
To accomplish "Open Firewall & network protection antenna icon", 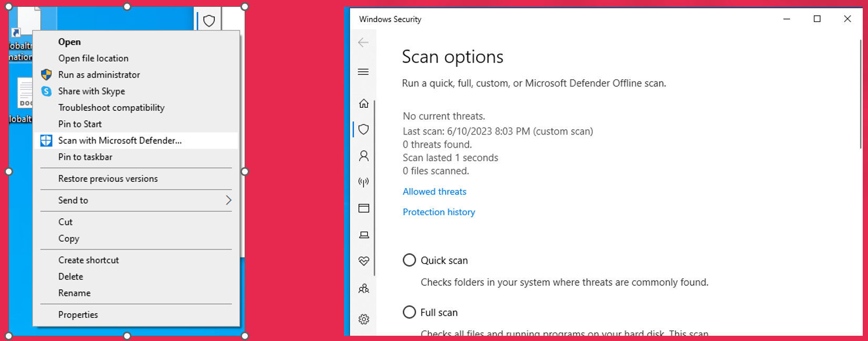I will (364, 182).
